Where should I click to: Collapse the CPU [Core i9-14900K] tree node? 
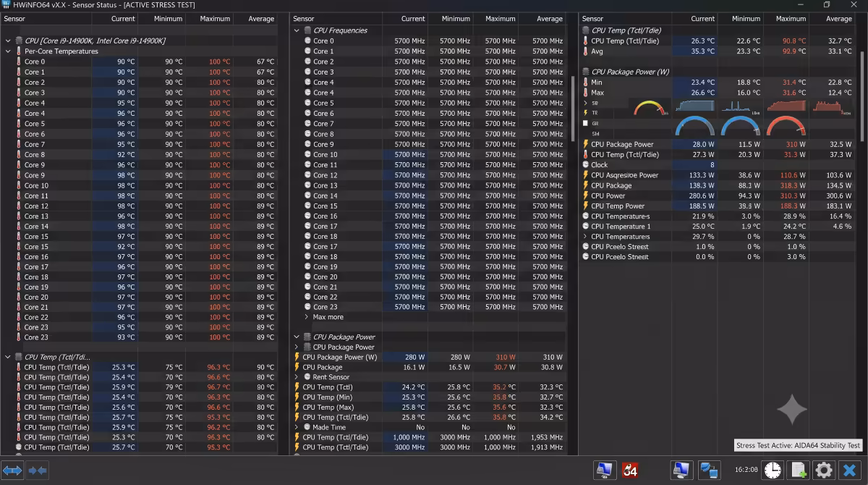[x=8, y=41]
